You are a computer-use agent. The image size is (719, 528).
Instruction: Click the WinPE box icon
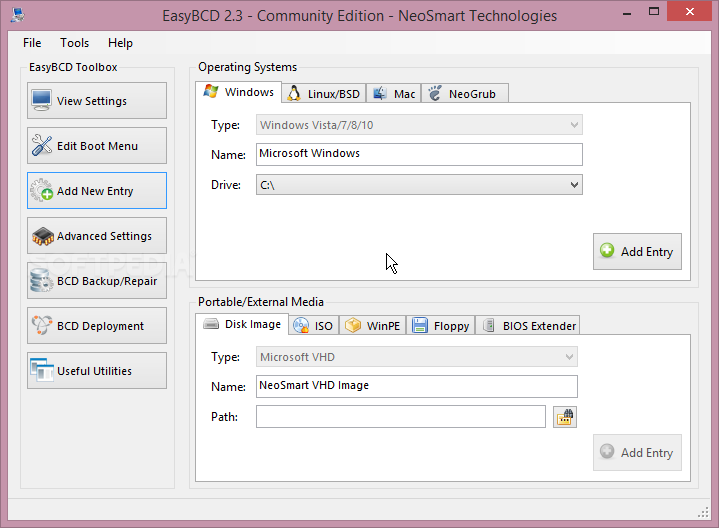[x=353, y=325]
